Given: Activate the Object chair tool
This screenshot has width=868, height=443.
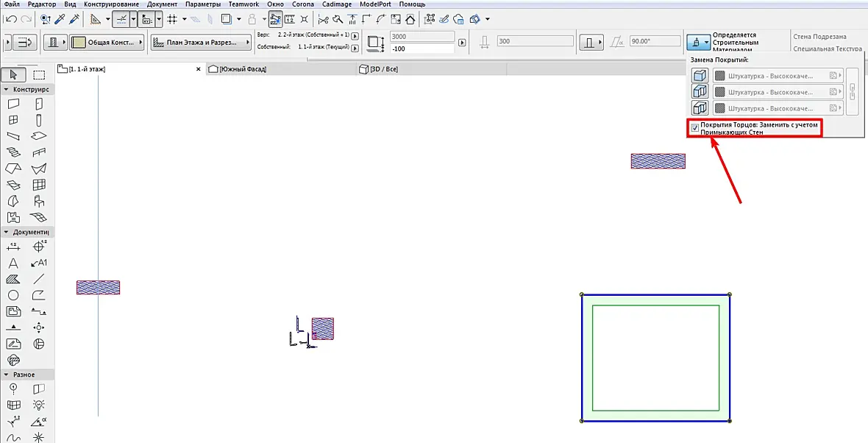Looking at the screenshot, I should (39, 201).
